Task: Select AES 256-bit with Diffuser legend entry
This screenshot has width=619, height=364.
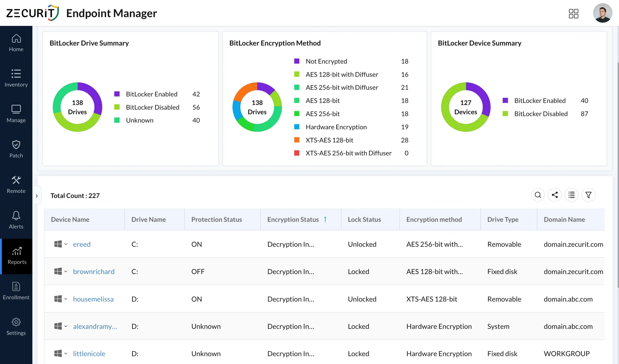Action: tap(351, 87)
